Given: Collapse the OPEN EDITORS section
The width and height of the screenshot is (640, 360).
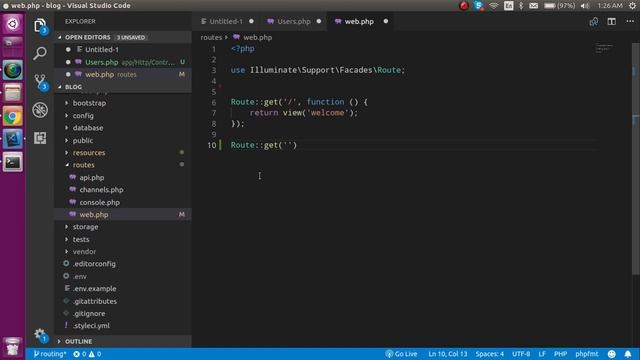Looking at the screenshot, I should 123,37.
